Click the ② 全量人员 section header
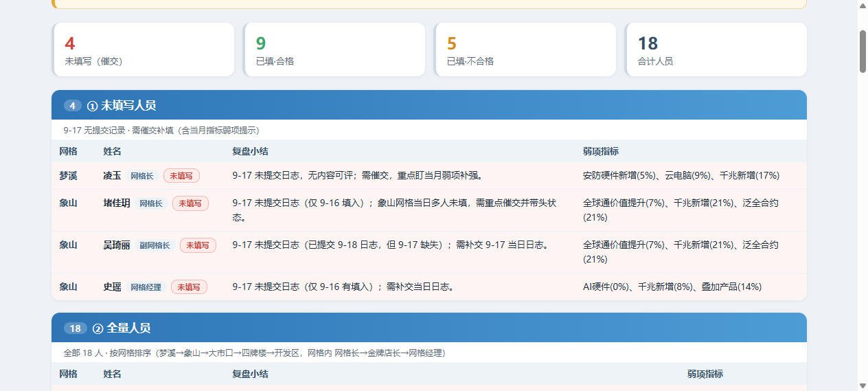The width and height of the screenshot is (868, 391). click(429, 328)
